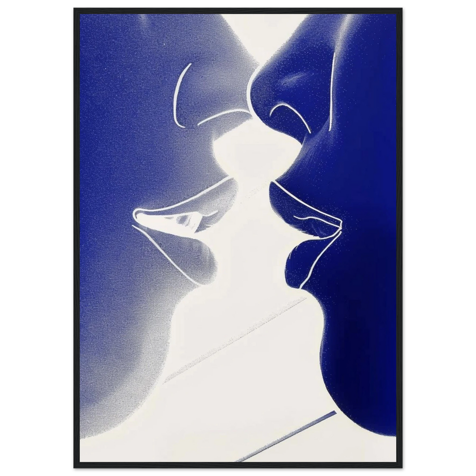This screenshot has width=476, height=476.
Task: Click the right face's dark blue cheek
Action: (x=363, y=163)
